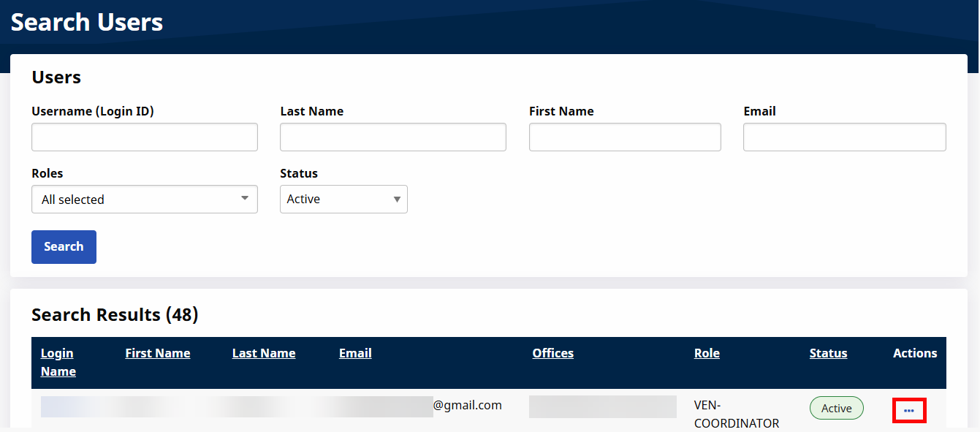The height and width of the screenshot is (432, 980).
Task: Click the Search Results (48) heading
Action: point(115,315)
